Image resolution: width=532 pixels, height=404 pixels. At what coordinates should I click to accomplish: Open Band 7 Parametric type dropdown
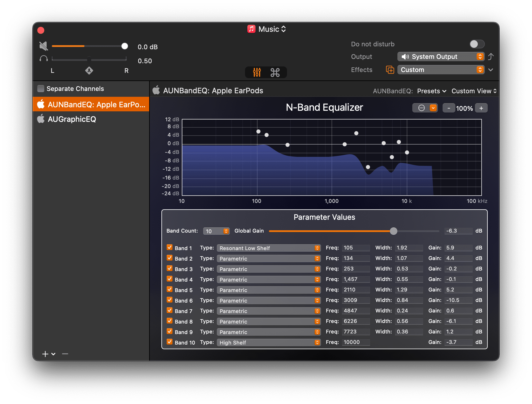tap(269, 311)
